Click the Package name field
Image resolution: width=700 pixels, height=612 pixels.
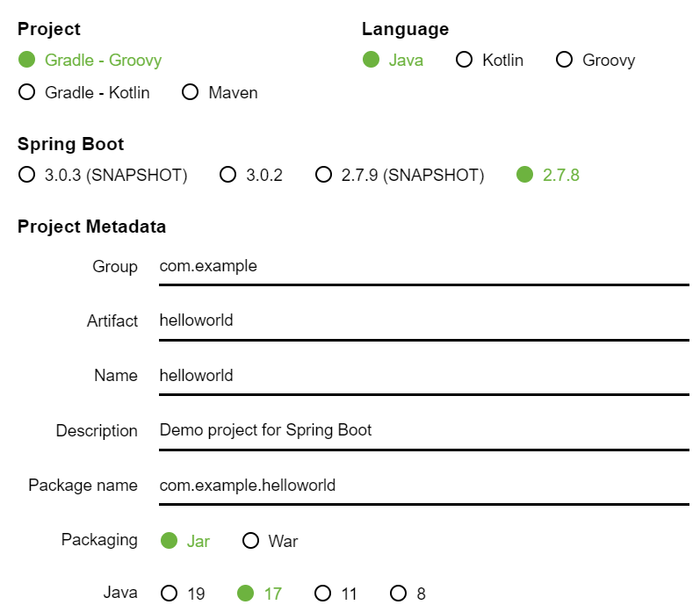point(423,485)
